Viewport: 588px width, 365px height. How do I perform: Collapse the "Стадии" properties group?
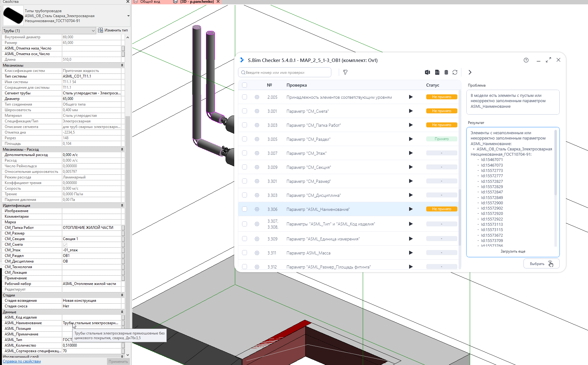tap(122, 295)
